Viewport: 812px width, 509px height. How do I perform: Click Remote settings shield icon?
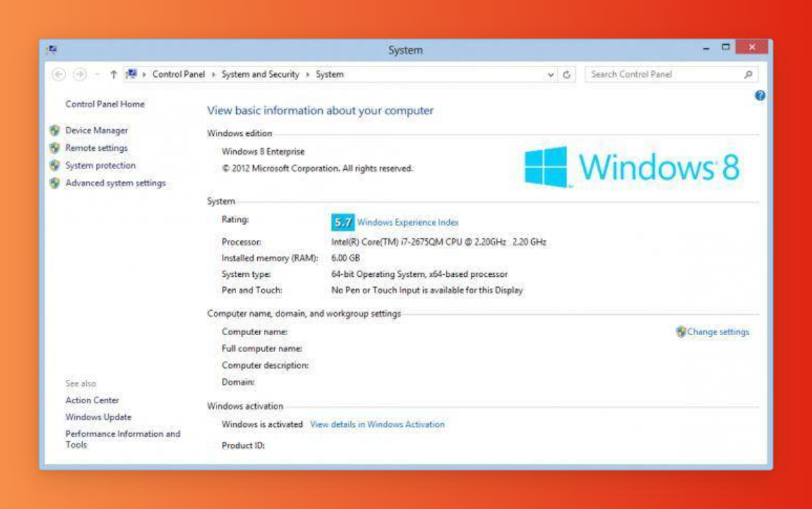click(x=55, y=148)
